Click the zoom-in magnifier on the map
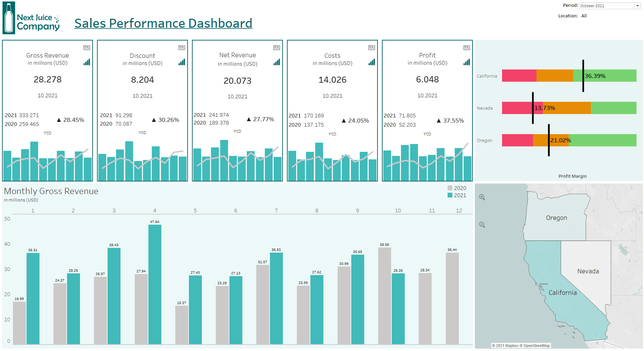 [x=482, y=197]
